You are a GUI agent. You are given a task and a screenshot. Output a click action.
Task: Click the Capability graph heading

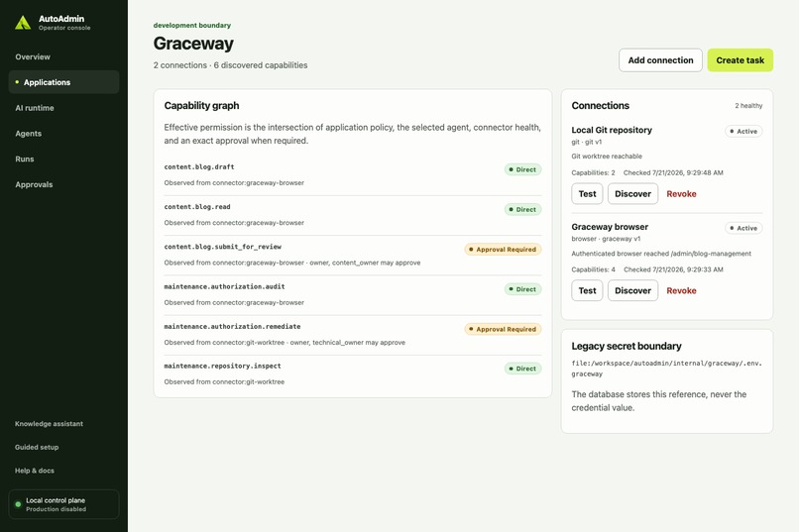201,105
